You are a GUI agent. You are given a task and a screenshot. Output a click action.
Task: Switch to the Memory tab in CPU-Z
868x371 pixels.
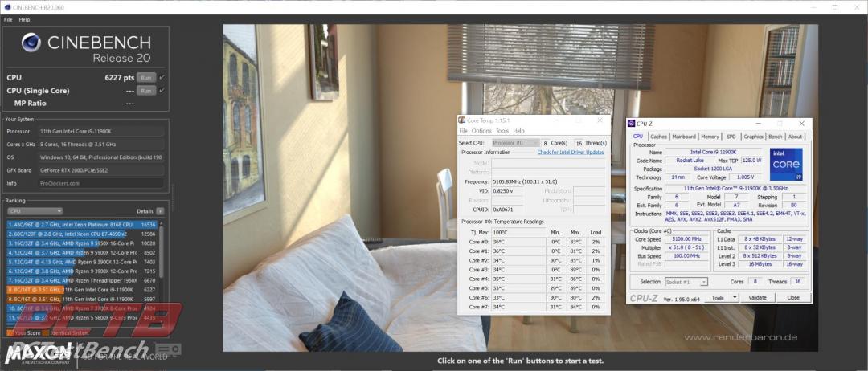click(710, 137)
